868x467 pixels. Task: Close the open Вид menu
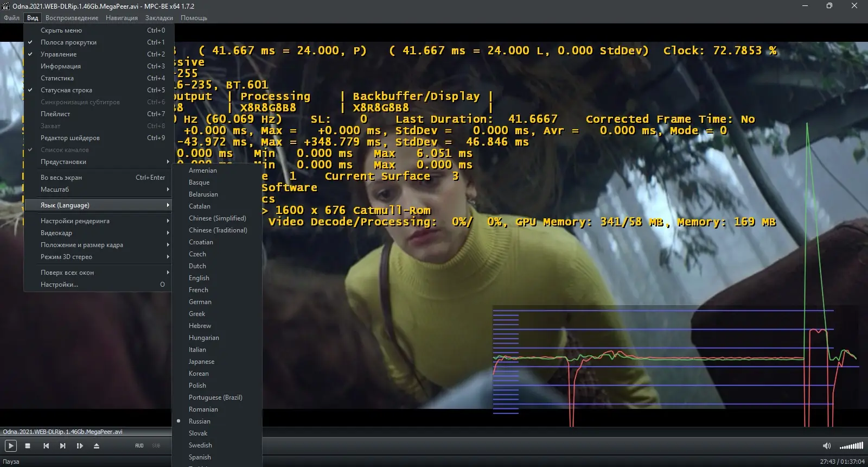pyautogui.click(x=33, y=18)
